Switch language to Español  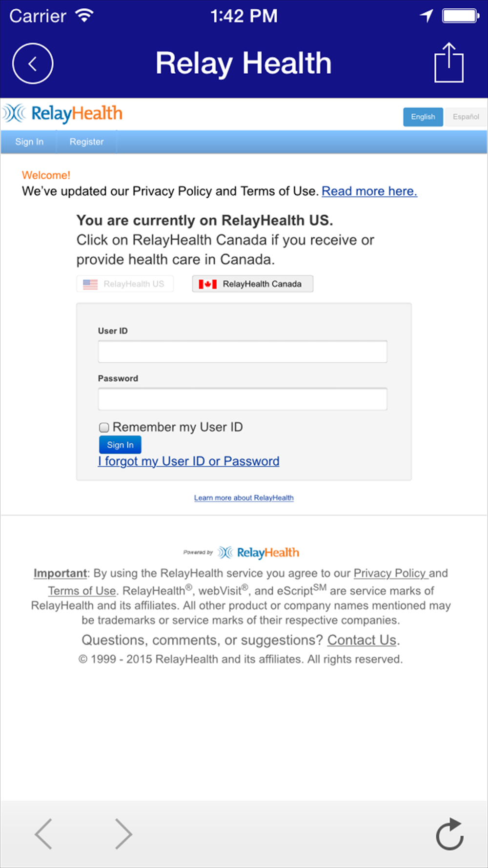(466, 117)
